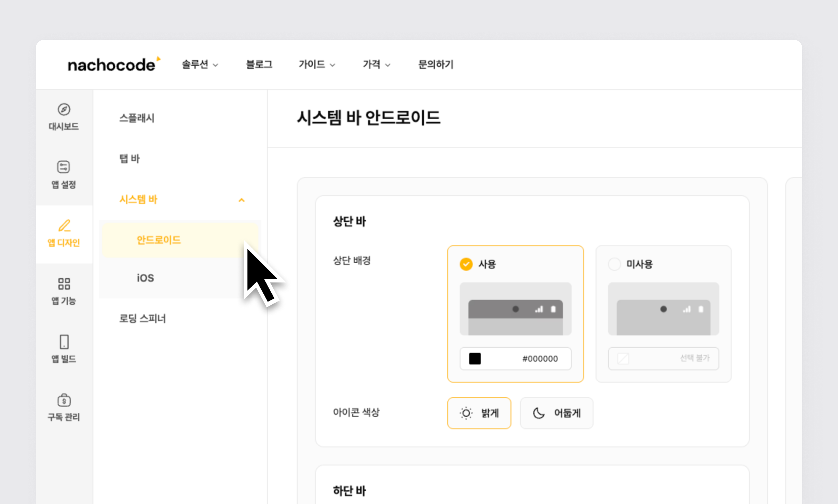Open the 구독 관리 money bag icon

[64, 400]
